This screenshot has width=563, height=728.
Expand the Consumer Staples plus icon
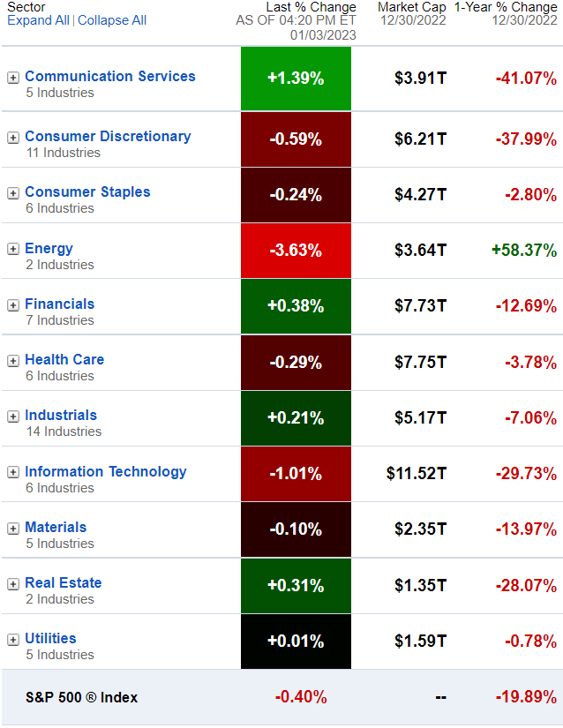(x=13, y=193)
